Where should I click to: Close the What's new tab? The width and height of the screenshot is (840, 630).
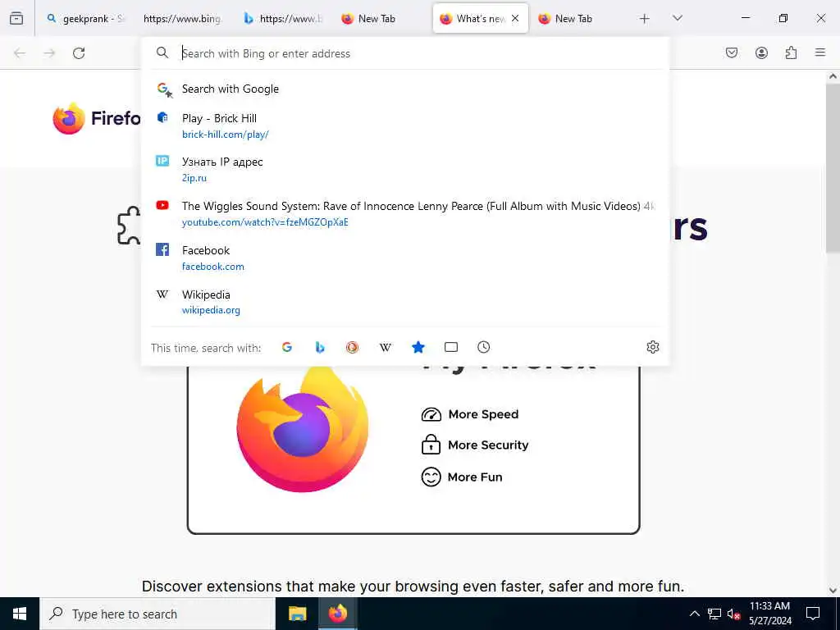click(515, 18)
